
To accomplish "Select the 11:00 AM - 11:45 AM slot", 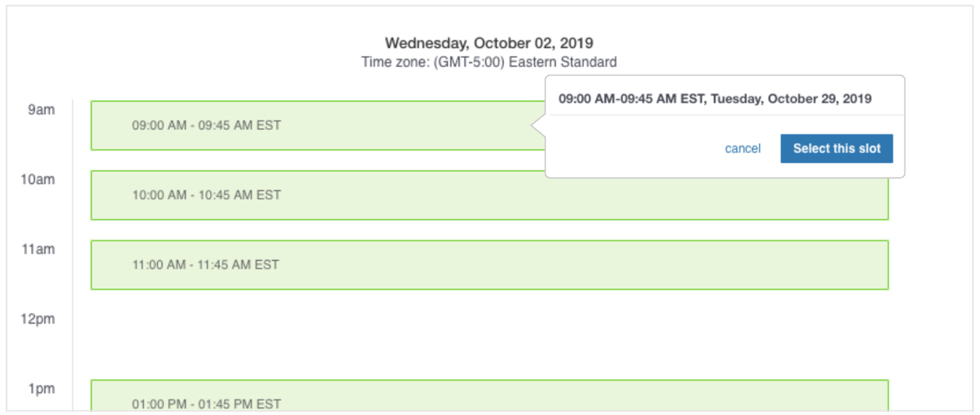I will tap(489, 265).
